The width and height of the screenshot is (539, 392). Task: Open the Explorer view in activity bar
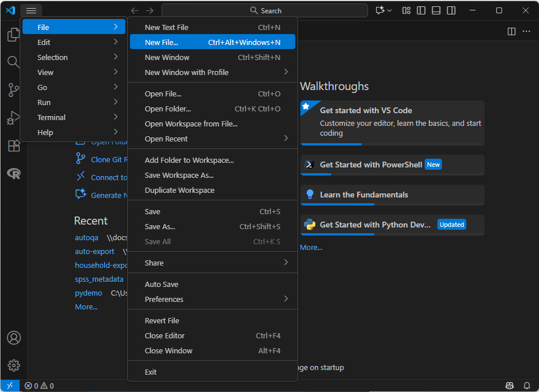click(x=13, y=35)
